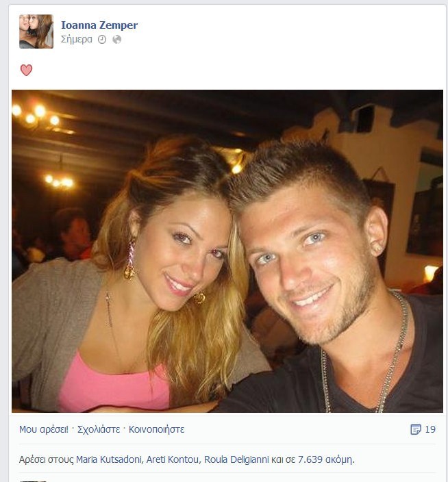Click the globe public-privacy icon
Viewport: 448px width, 482px height.
[x=117, y=39]
